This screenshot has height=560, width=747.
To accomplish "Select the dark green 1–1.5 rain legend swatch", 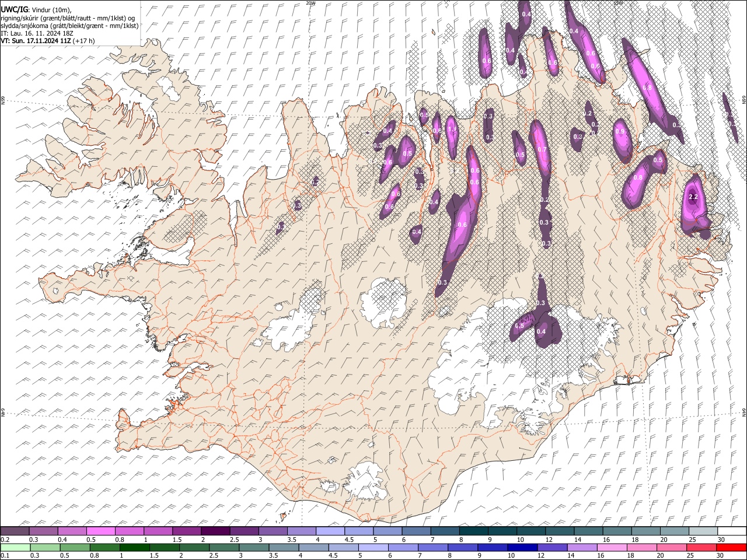I will click(x=135, y=547).
